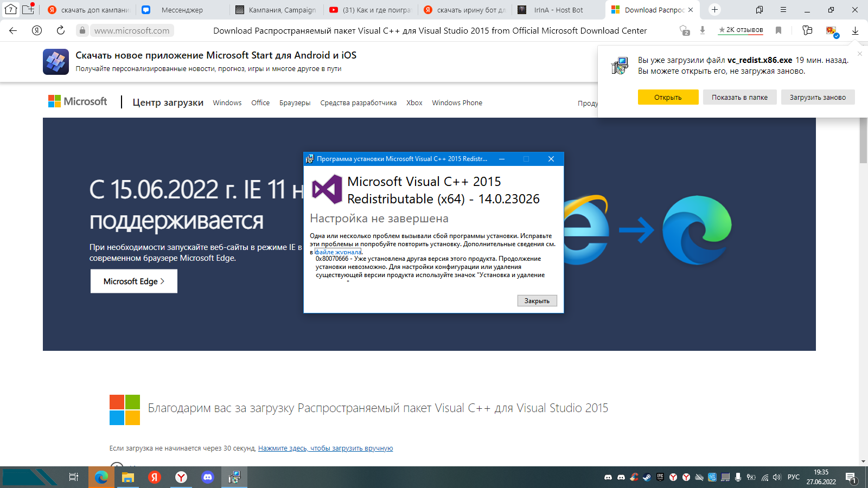
Task: Switch to the Мессенджер tab
Action: click(x=183, y=10)
